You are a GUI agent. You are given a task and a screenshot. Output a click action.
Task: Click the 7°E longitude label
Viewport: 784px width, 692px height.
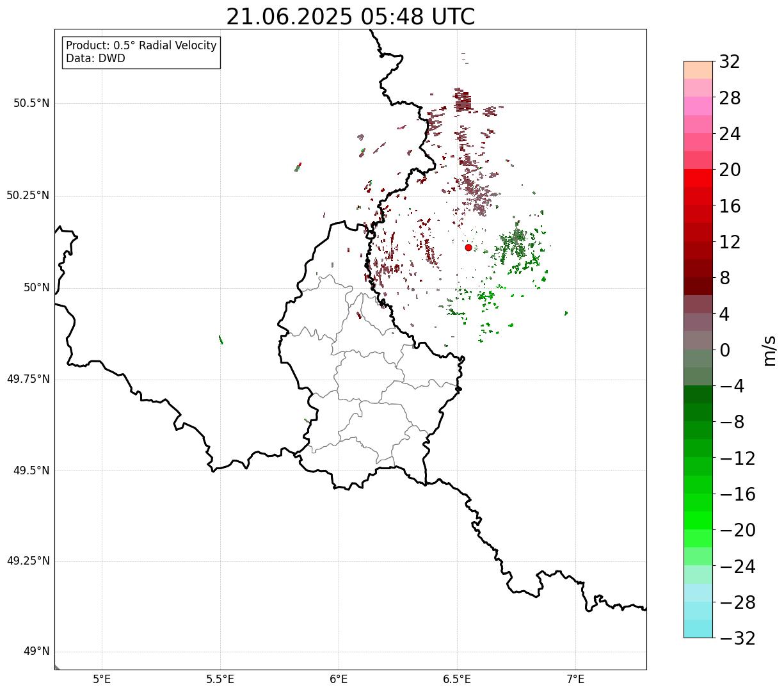coord(576,679)
